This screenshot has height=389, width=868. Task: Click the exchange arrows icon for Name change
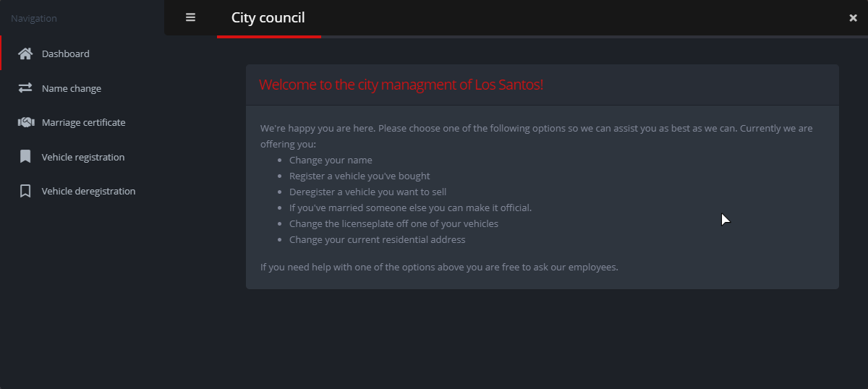coord(25,88)
